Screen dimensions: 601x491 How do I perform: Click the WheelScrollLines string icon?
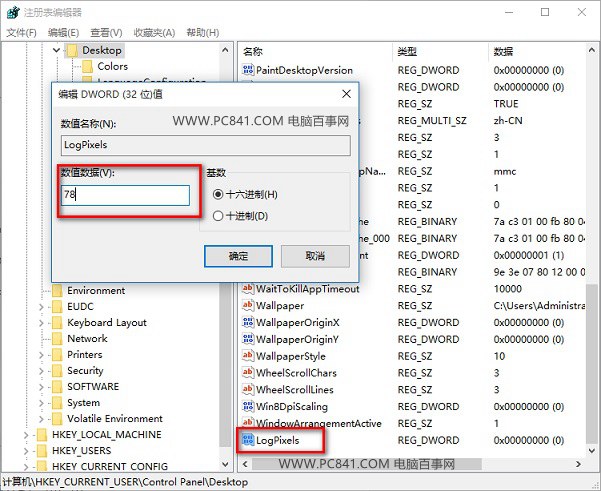click(x=248, y=389)
